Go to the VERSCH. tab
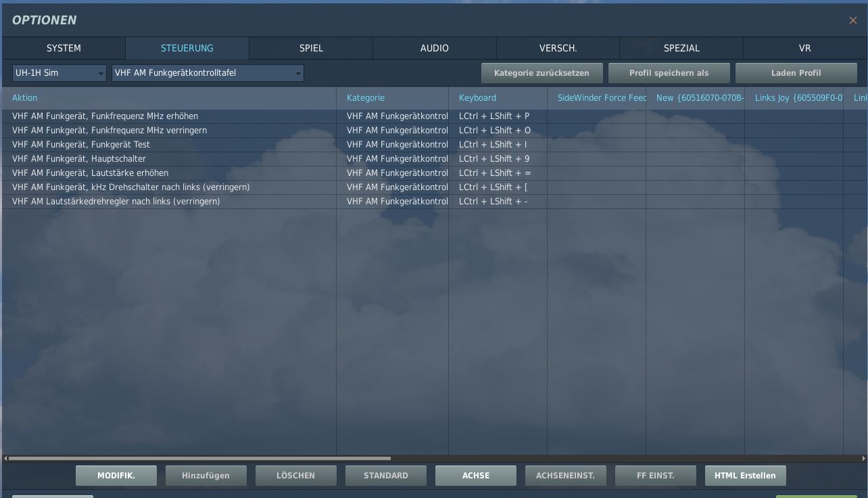 click(558, 48)
